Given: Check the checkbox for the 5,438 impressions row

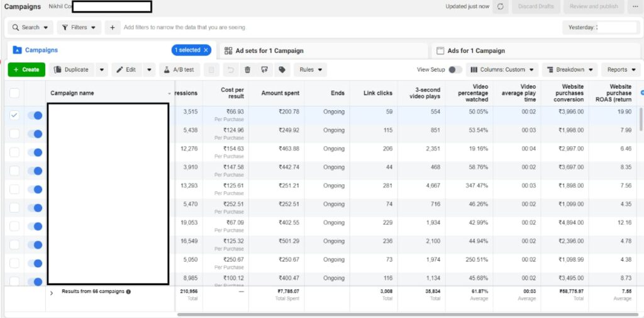Looking at the screenshot, I should click(x=14, y=133).
